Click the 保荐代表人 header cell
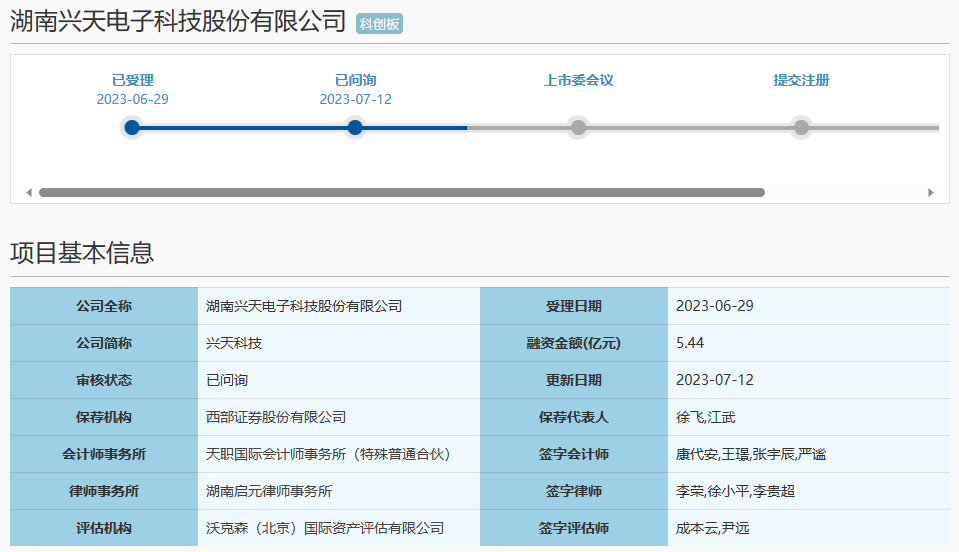Viewport: 959px width, 552px height. click(574, 417)
